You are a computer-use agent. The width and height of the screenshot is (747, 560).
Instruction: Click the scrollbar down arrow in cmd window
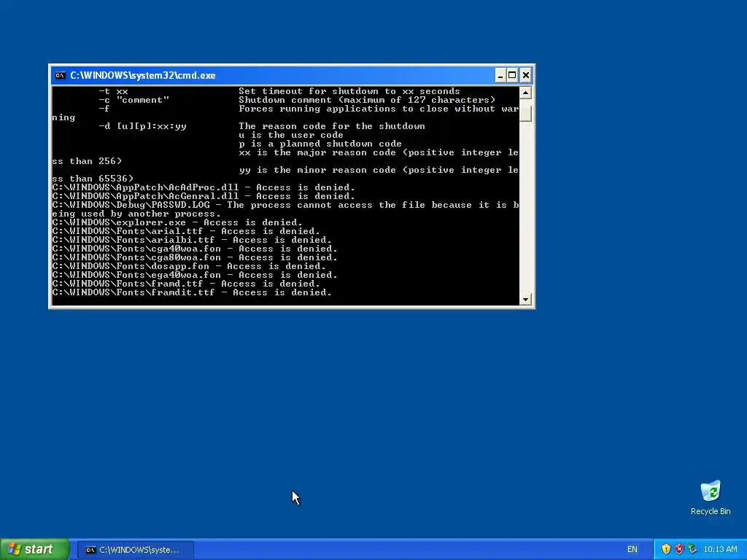pos(525,300)
